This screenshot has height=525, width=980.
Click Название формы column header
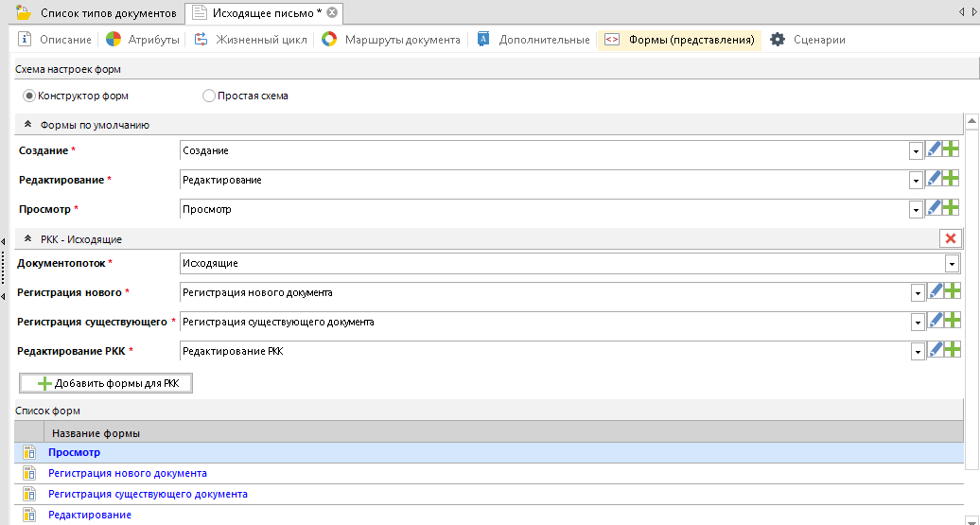pos(96,433)
